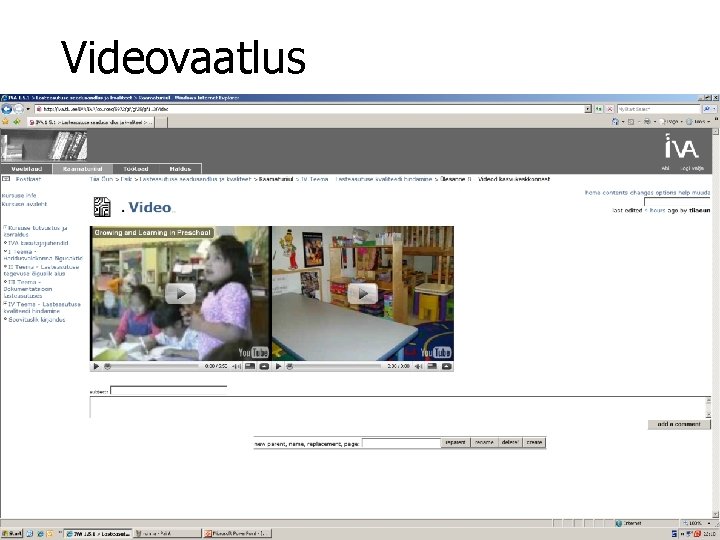Click the IVA logo
The image size is (720, 540).
tap(681, 146)
